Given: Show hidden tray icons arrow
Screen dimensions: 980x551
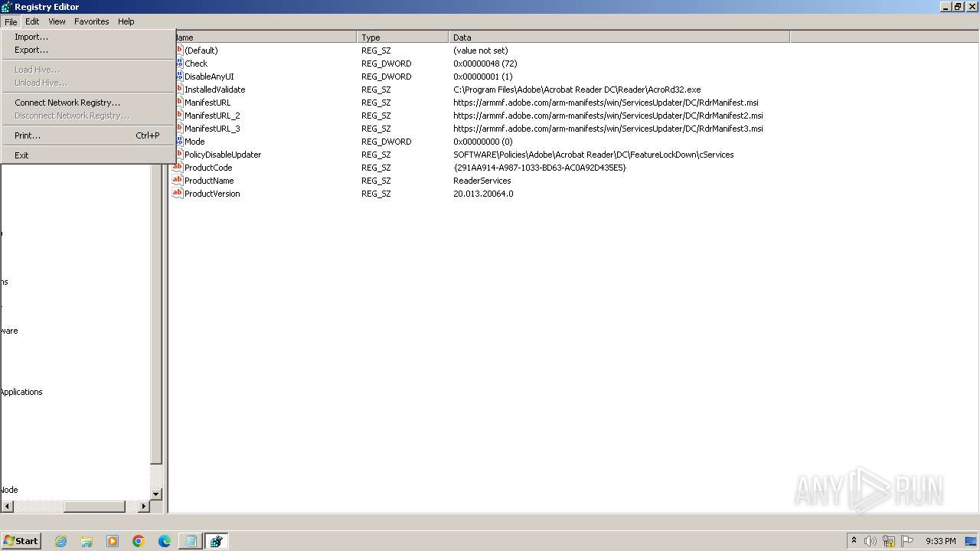Looking at the screenshot, I should point(854,541).
